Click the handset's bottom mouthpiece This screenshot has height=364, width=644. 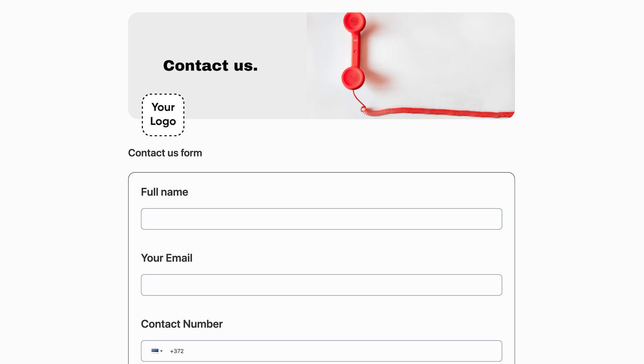coord(353,77)
